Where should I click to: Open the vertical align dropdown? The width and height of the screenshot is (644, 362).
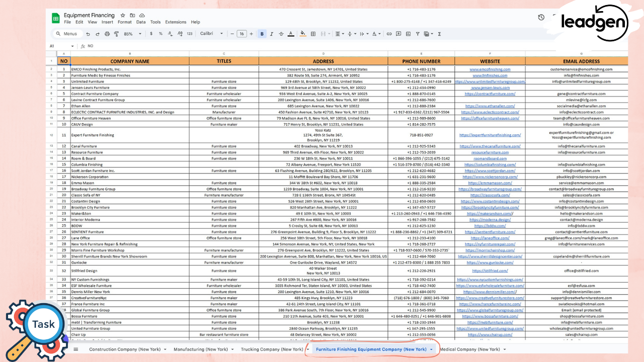click(351, 34)
